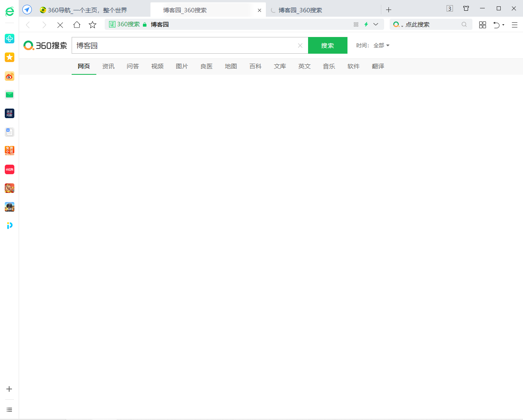The image size is (523, 420).
Task: Open the extensions grid icon
Action: click(482, 25)
